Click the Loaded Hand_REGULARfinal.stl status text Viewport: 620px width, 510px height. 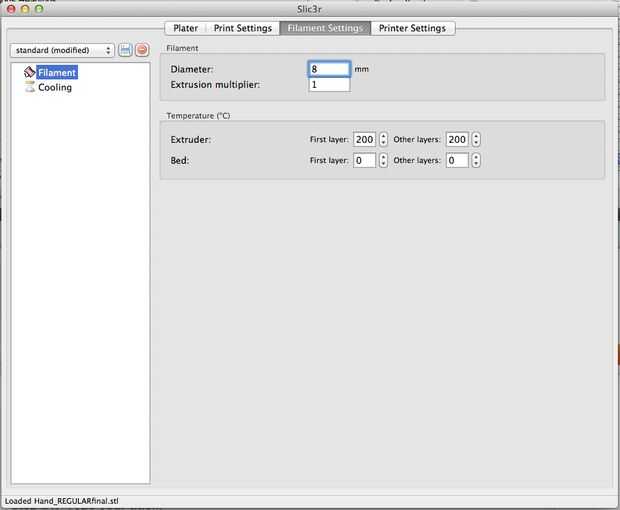tap(62, 501)
